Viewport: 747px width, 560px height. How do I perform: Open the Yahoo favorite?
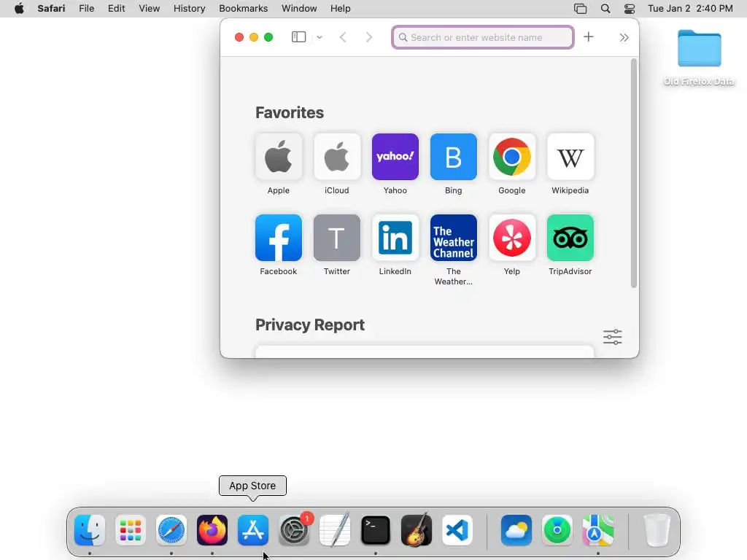click(395, 157)
